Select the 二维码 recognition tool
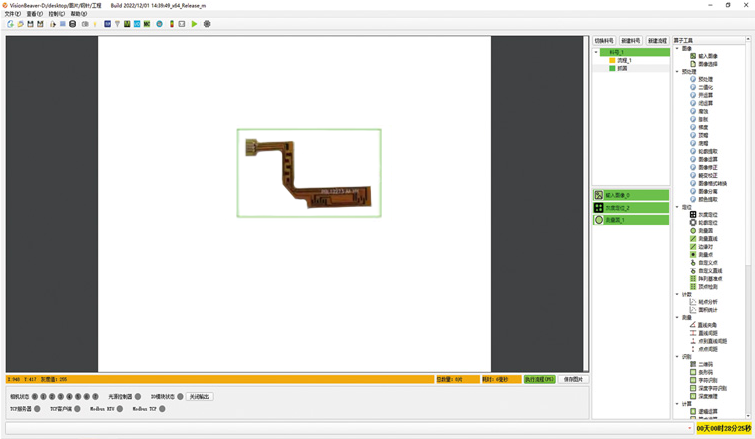This screenshot has height=439, width=755. [x=705, y=365]
